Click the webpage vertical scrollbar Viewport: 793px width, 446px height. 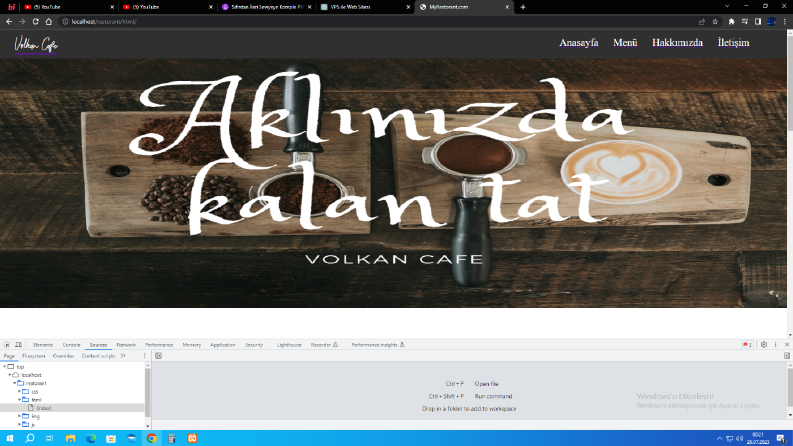pos(789,182)
